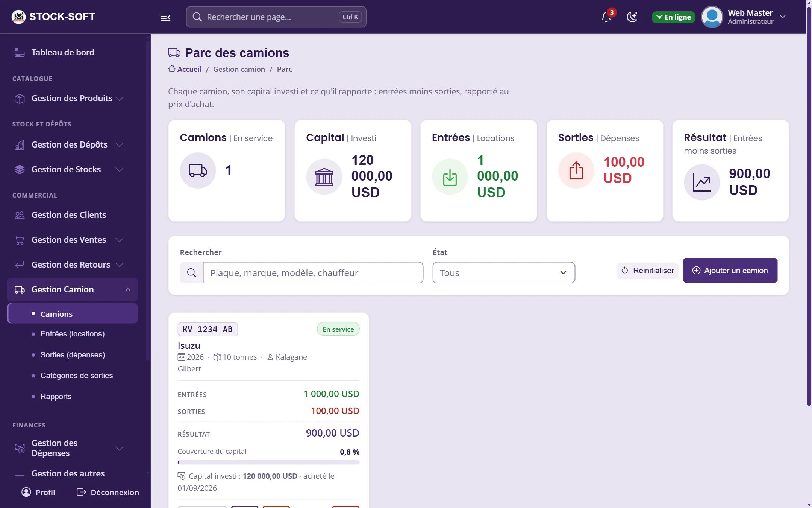The height and width of the screenshot is (508, 812).
Task: Click the En ligne status badge
Action: (x=673, y=17)
